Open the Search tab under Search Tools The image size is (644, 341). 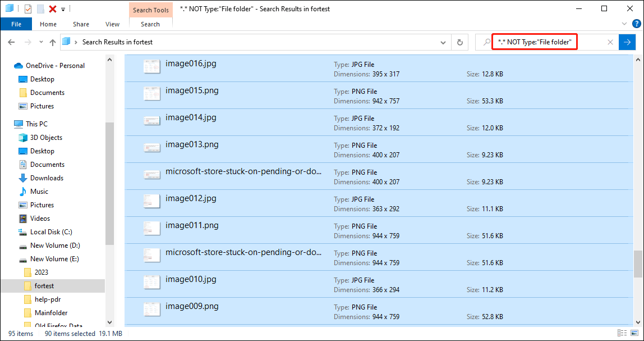150,24
